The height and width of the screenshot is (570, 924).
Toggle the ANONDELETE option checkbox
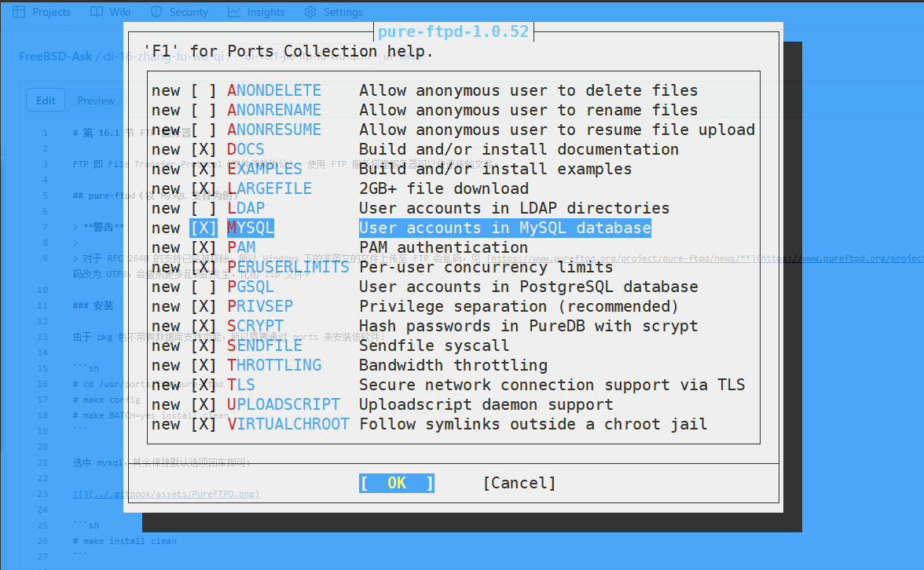pos(203,91)
